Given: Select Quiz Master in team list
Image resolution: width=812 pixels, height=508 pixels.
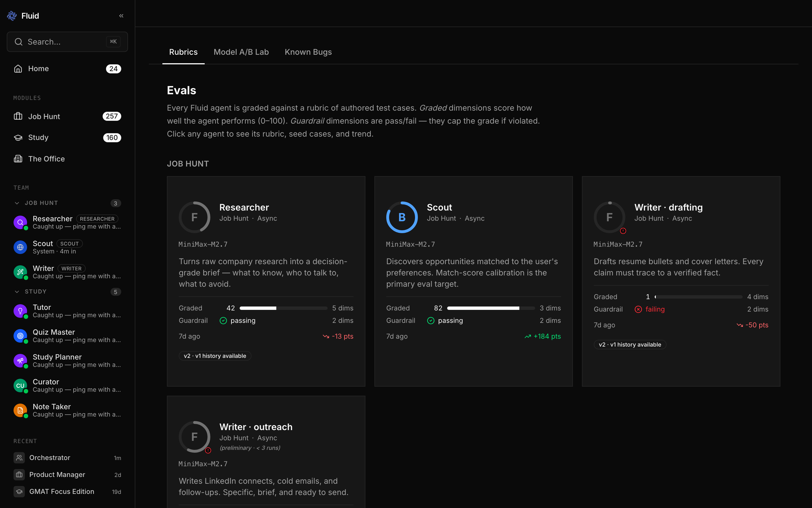Looking at the screenshot, I should coord(67,336).
